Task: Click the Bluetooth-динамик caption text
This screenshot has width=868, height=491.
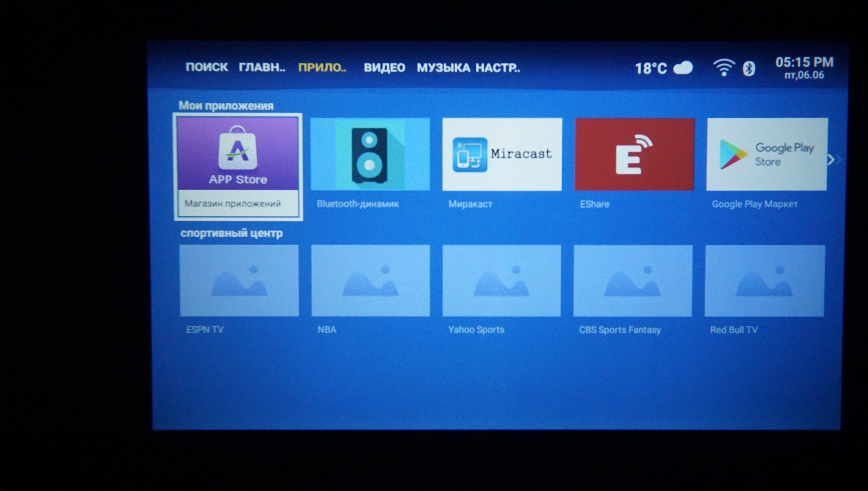Action: 358,204
